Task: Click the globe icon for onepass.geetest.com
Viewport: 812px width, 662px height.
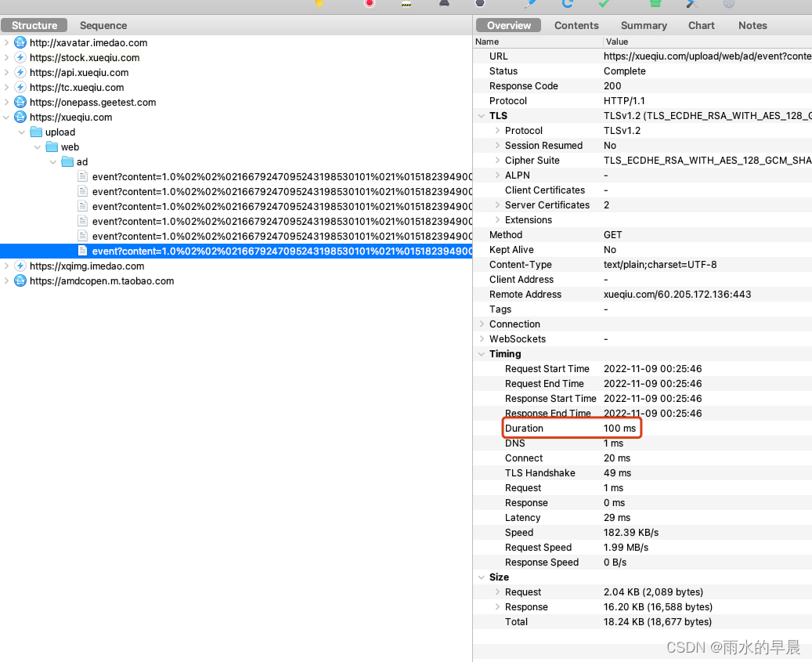Action: click(x=20, y=102)
